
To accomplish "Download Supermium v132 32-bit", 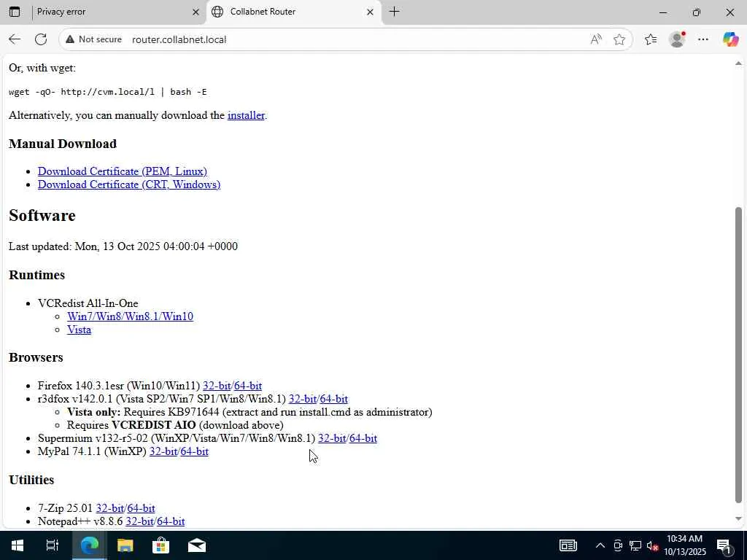I will click(332, 438).
